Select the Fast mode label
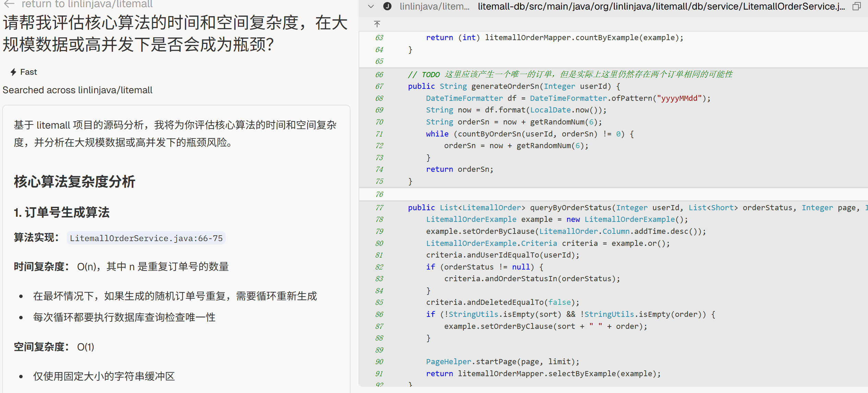This screenshot has height=393, width=868. (x=28, y=72)
